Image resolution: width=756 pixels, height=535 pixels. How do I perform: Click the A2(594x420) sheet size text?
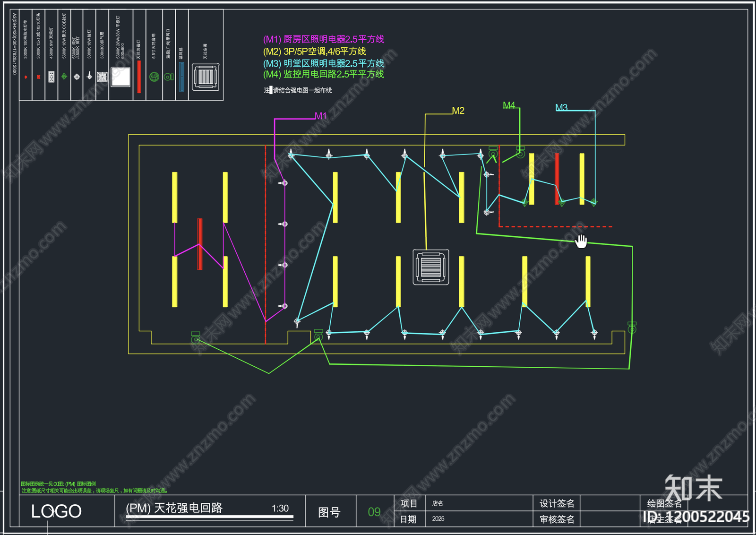tap(15, 44)
